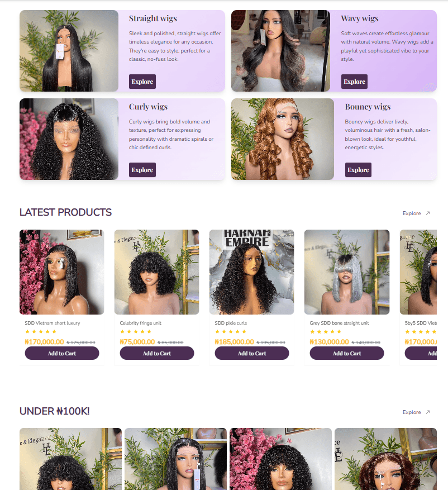This screenshot has height=490, width=448.
Task: Open SDD Vietnam short luxury product image
Action: tap(61, 272)
